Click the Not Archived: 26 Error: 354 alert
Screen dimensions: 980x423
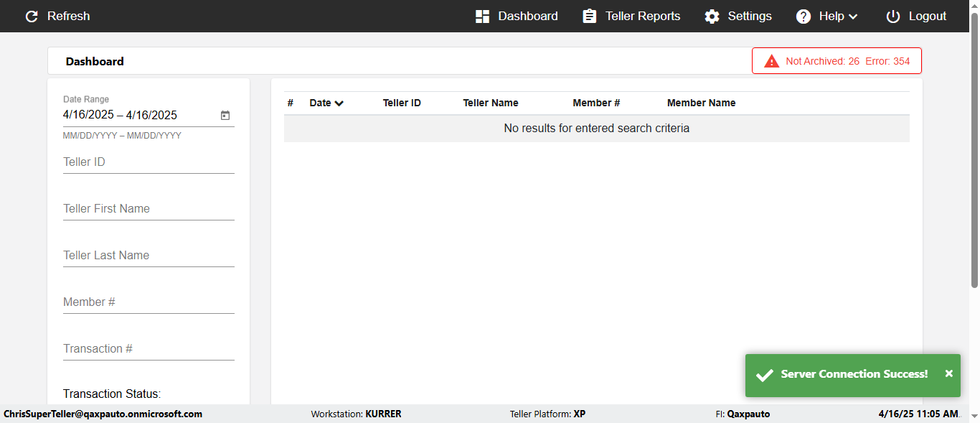pyautogui.click(x=837, y=61)
